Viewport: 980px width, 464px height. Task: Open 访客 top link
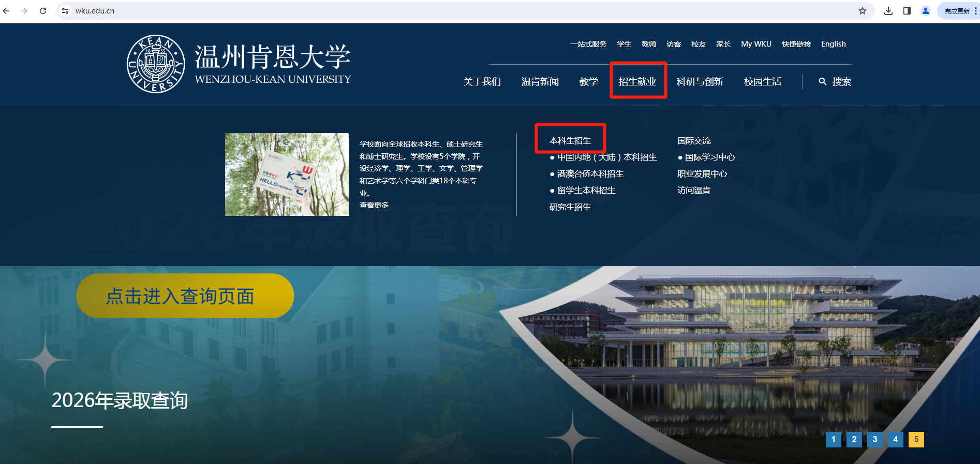(x=674, y=44)
